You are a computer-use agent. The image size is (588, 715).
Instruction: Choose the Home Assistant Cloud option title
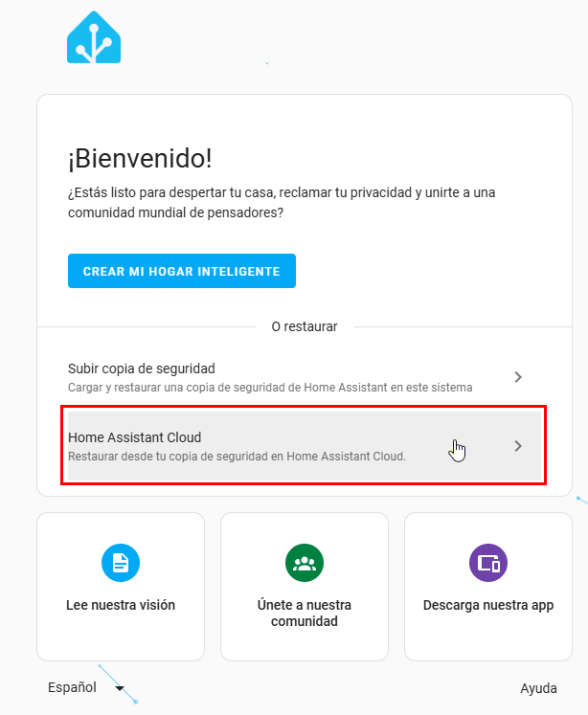tap(135, 437)
